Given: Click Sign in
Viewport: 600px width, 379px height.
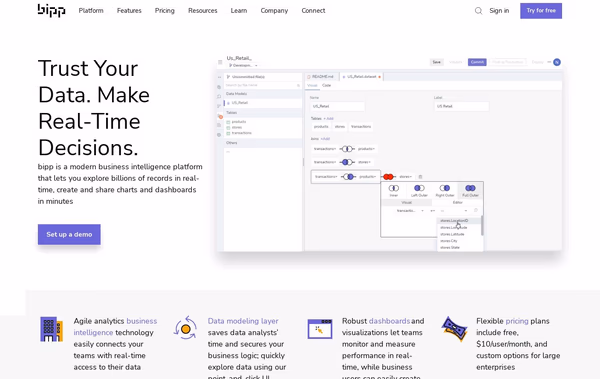Looking at the screenshot, I should coord(499,11).
